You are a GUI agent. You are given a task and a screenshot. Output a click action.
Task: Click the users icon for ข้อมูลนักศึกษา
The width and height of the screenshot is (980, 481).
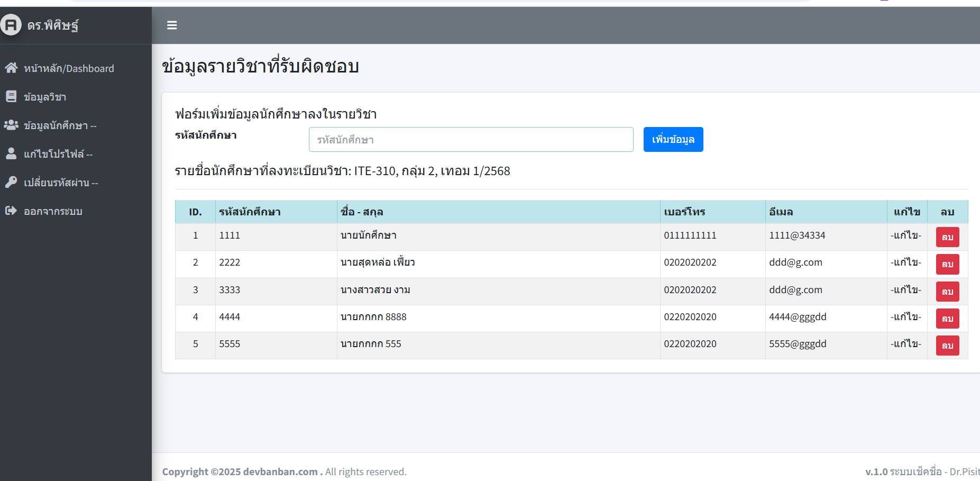[x=11, y=125]
